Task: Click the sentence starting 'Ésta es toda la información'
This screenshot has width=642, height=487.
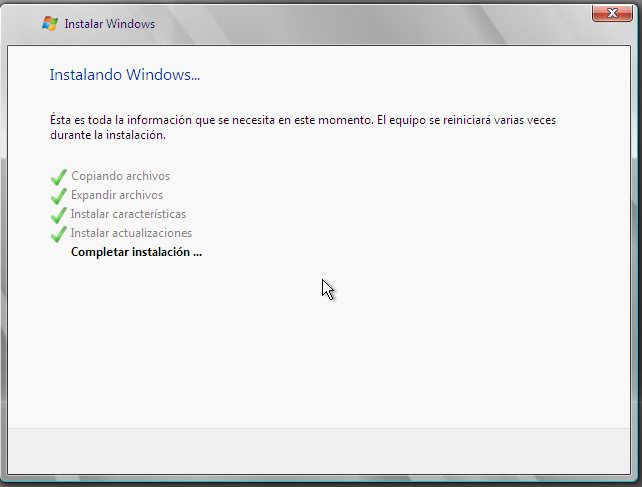Action: pyautogui.click(x=210, y=119)
